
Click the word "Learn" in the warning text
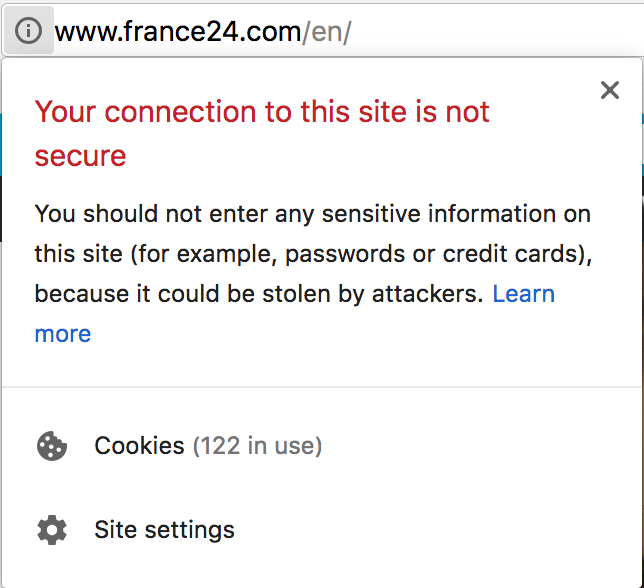(x=523, y=294)
